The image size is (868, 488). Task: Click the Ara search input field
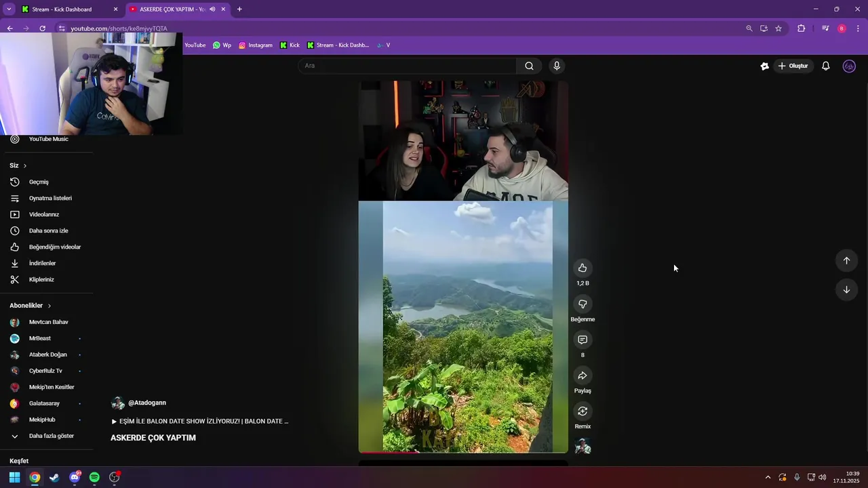click(407, 66)
